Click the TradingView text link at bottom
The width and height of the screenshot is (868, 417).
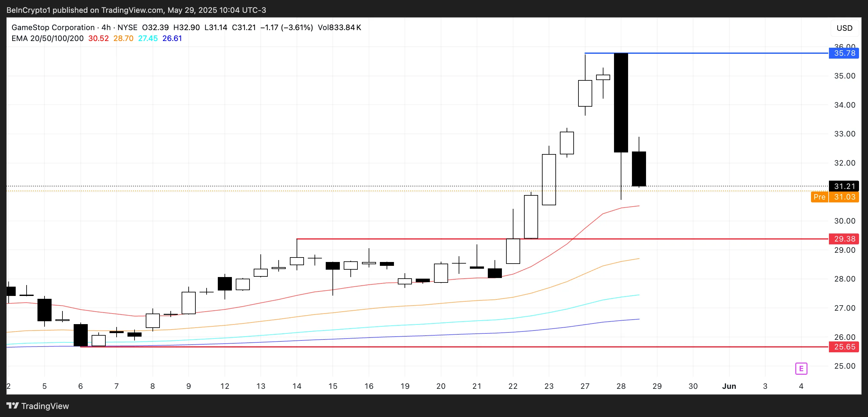[45, 406]
